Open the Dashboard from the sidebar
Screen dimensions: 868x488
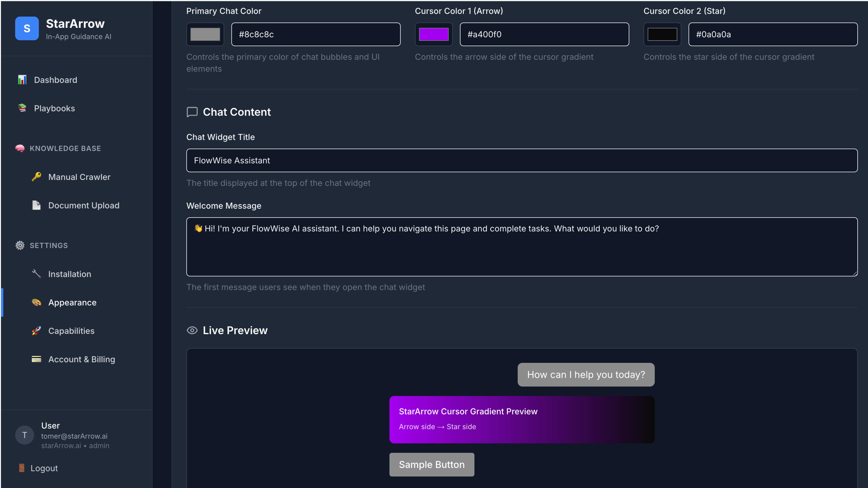tap(55, 80)
